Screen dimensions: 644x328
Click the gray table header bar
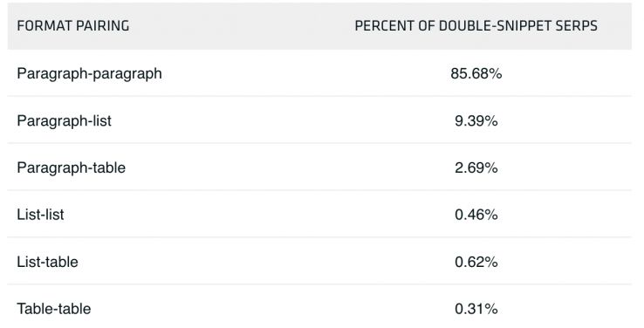319,26
